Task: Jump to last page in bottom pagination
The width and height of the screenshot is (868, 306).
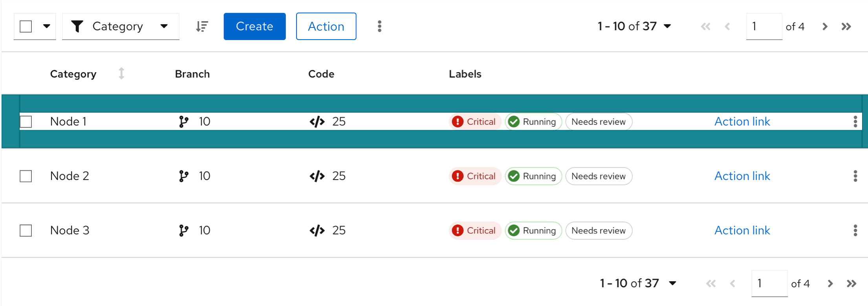Action: (852, 283)
